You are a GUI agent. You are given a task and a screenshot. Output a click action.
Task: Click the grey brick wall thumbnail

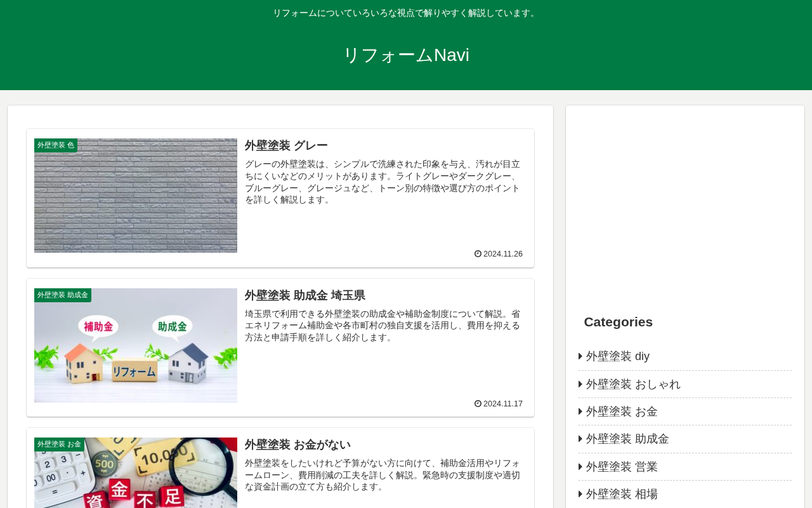point(136,196)
